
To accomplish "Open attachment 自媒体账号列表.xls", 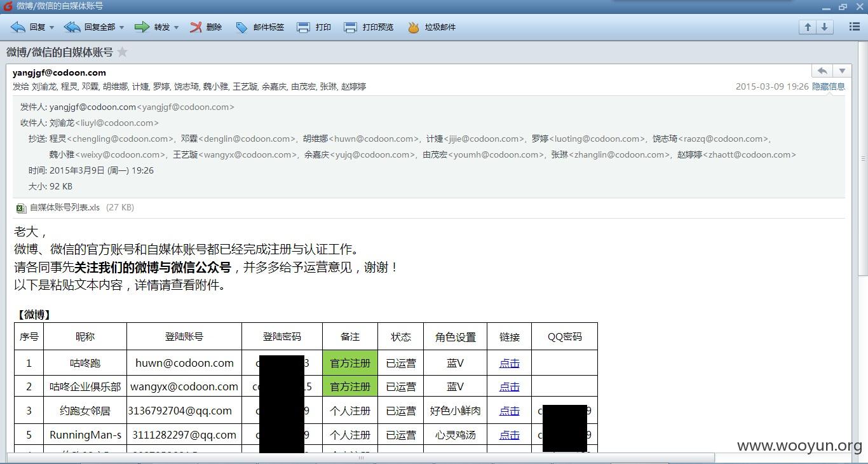I will tap(65, 207).
